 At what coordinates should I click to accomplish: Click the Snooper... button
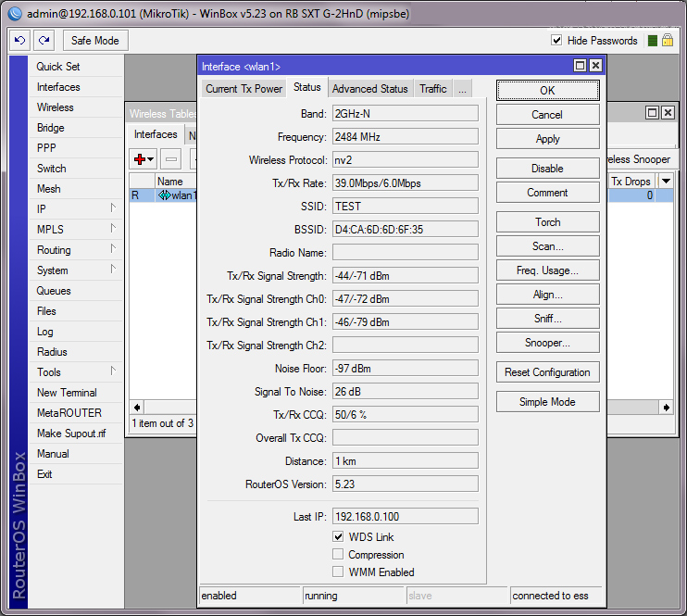[x=548, y=343]
